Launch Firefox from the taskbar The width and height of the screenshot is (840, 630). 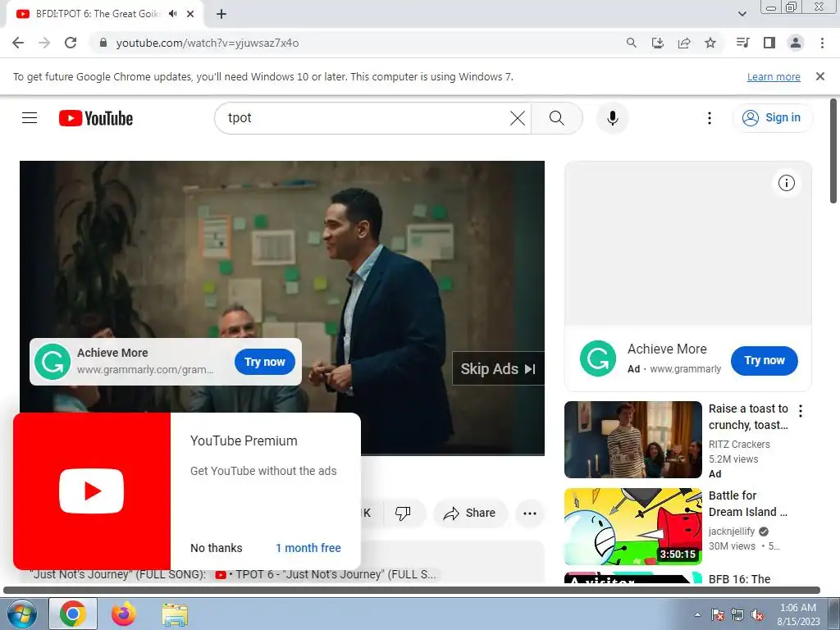pos(124,614)
